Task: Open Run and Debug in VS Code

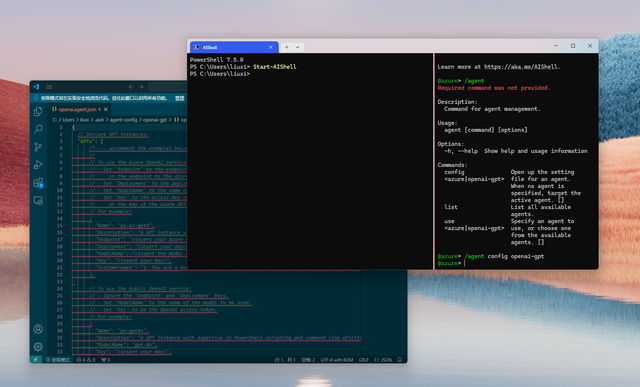Action: [38, 165]
